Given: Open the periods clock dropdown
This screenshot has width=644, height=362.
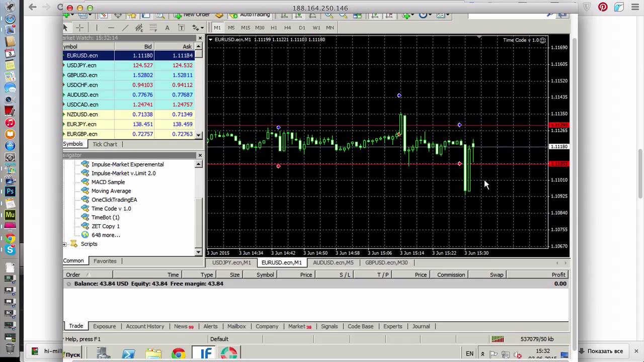Looking at the screenshot, I should [x=426, y=15].
